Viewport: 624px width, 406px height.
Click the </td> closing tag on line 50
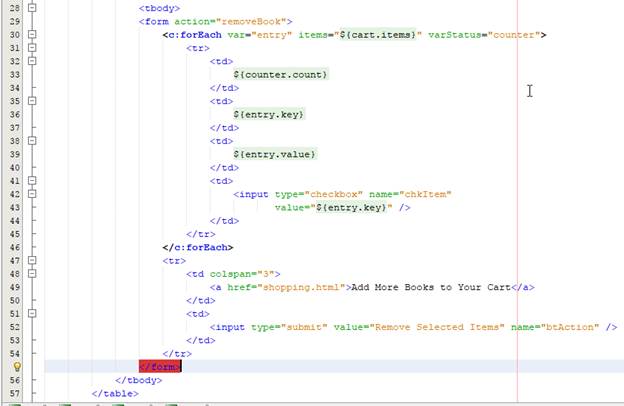point(201,301)
